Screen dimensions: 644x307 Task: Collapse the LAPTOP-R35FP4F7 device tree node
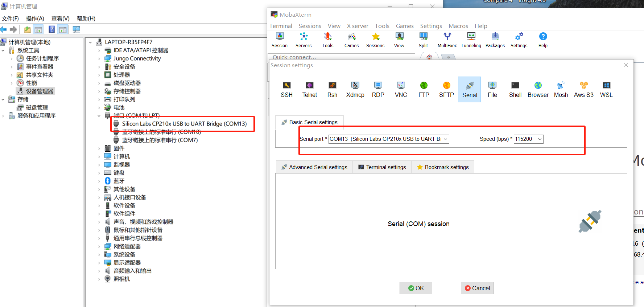point(90,42)
